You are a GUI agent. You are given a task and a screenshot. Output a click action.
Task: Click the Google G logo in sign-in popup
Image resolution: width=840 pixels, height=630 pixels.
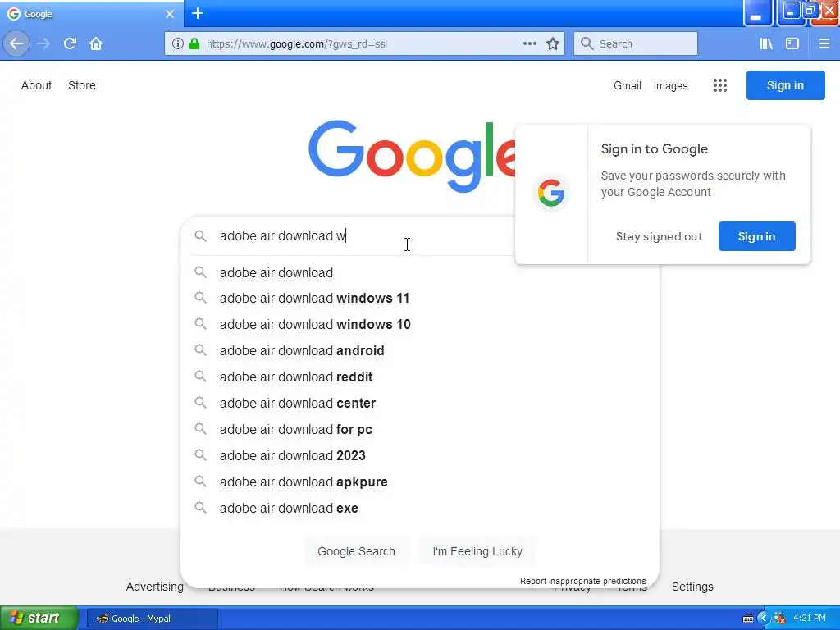click(551, 193)
